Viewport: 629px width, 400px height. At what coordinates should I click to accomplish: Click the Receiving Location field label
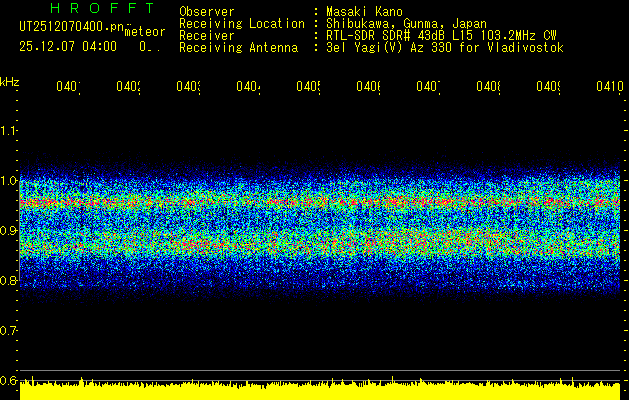point(241,23)
